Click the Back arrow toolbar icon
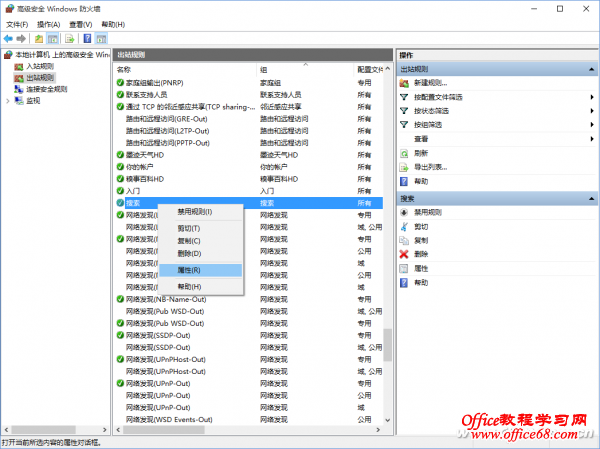 8,39
